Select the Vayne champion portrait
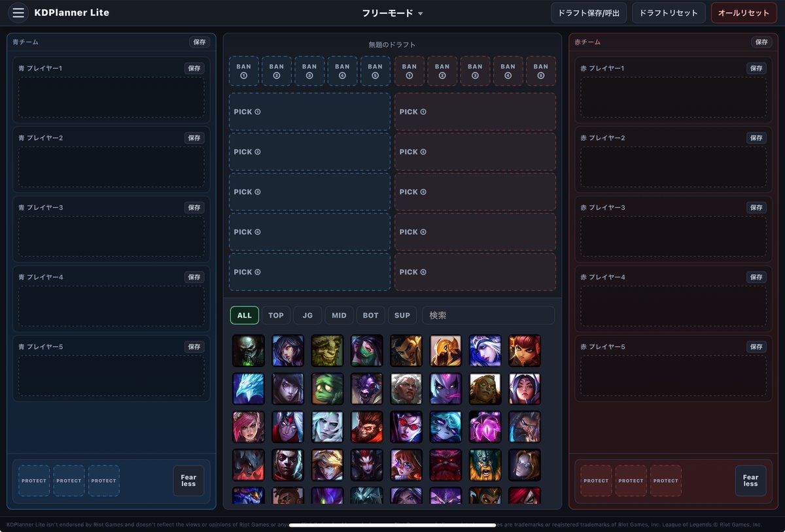This screenshot has height=532, width=785. point(406,427)
